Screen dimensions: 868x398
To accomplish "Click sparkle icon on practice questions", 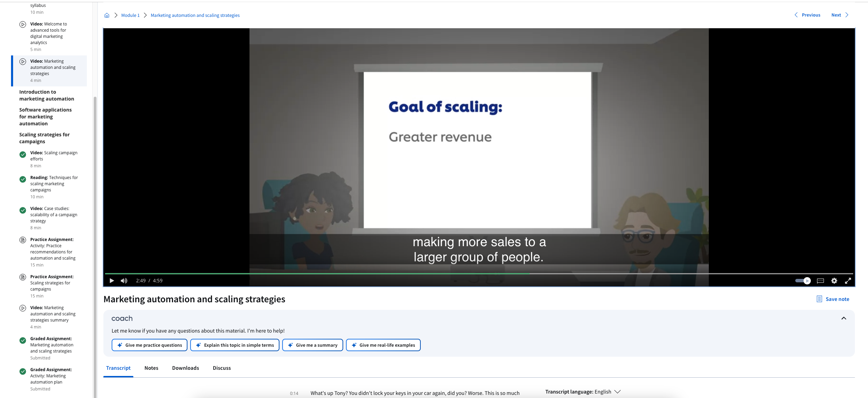I will click(x=120, y=345).
